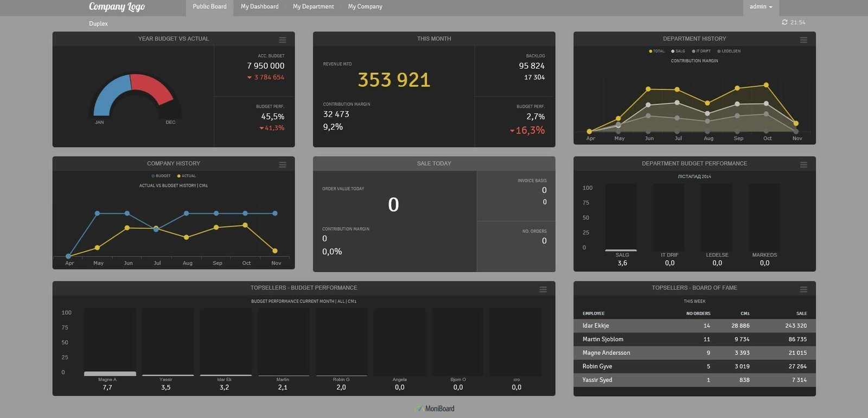Select the My Department navigation link
Image resolution: width=868 pixels, height=418 pixels.
[313, 7]
